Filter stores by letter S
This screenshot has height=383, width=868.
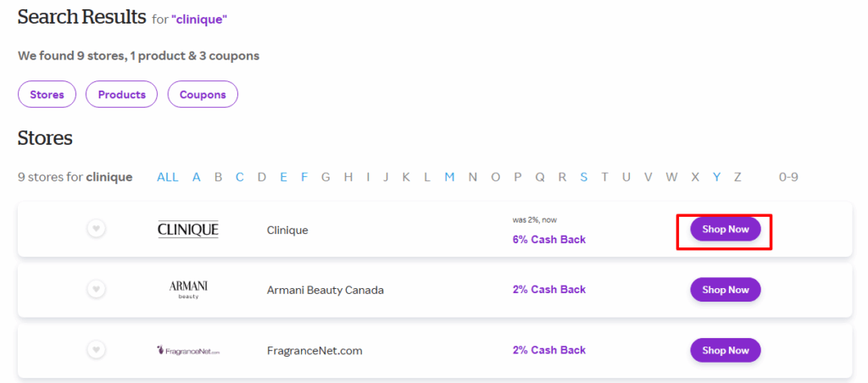point(584,177)
